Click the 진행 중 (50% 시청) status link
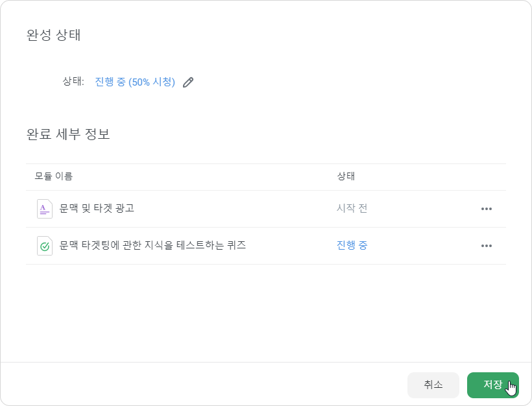This screenshot has height=406, width=532. click(x=135, y=82)
